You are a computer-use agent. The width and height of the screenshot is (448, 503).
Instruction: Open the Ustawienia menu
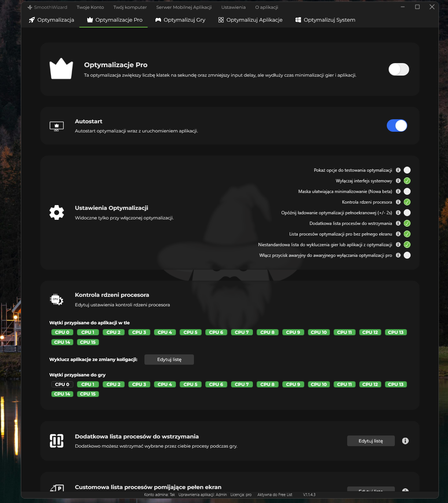(233, 7)
